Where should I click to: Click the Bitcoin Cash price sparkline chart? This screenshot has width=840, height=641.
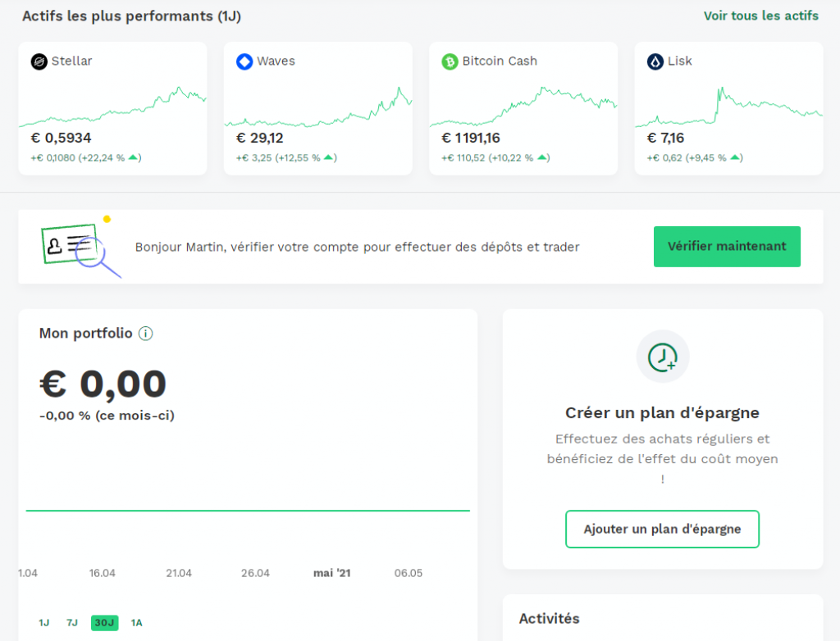[x=523, y=105]
